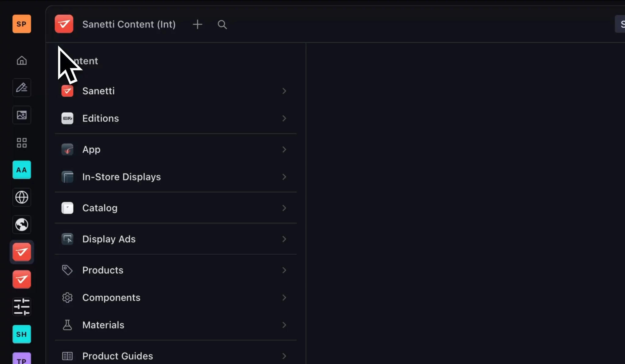Screen dimensions: 625x364
Task: Click the search magnifier icon
Action: pyautogui.click(x=222, y=24)
